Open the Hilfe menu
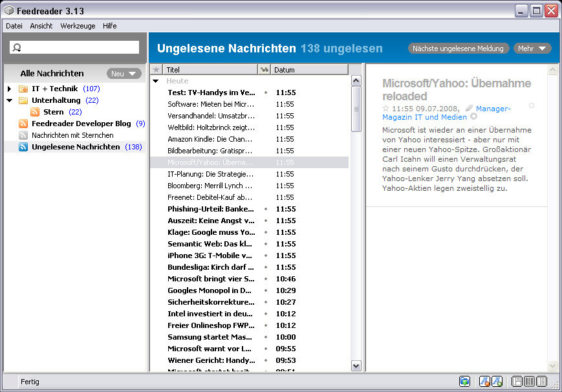The image size is (562, 392). [110, 26]
